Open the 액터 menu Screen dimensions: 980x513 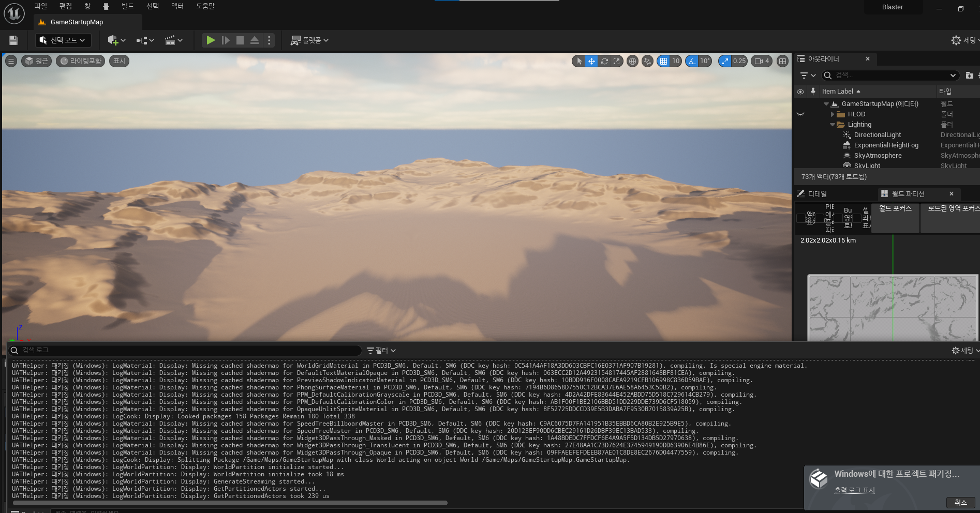(x=177, y=6)
